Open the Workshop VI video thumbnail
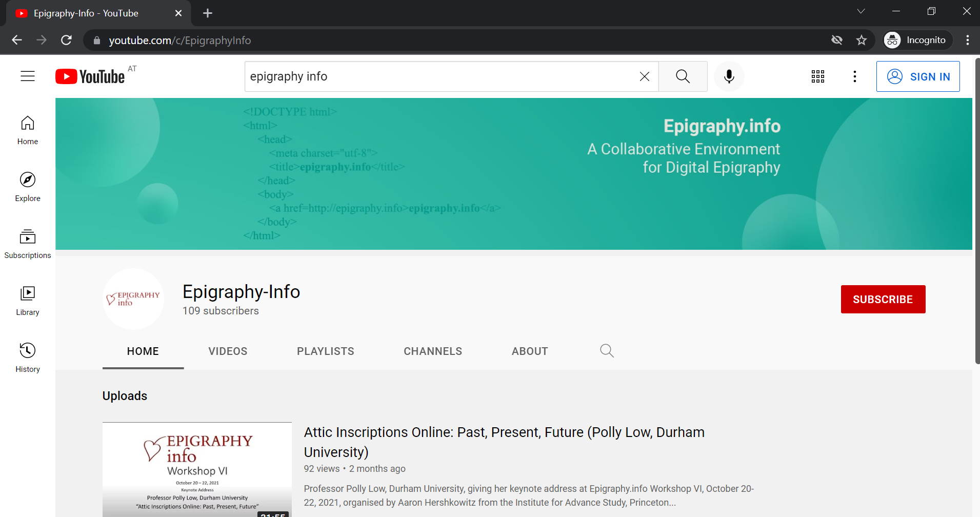This screenshot has height=517, width=980. coord(197,469)
